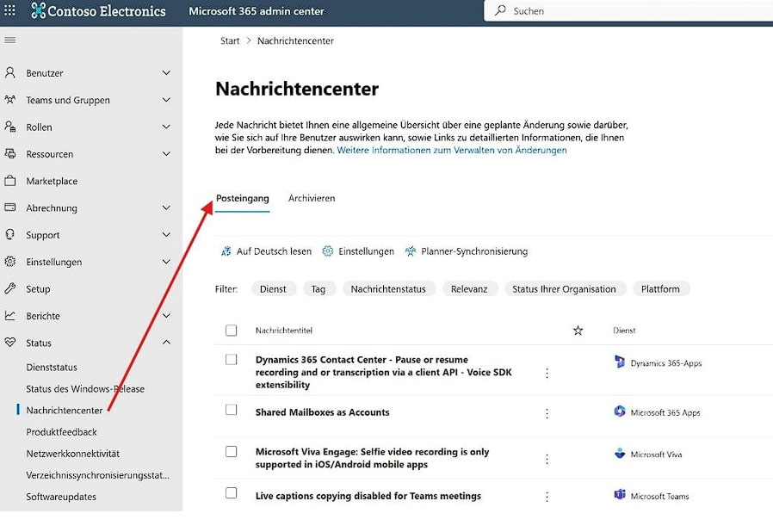Open Dienststatus in the sidebar
The image size is (773, 532).
(52, 368)
